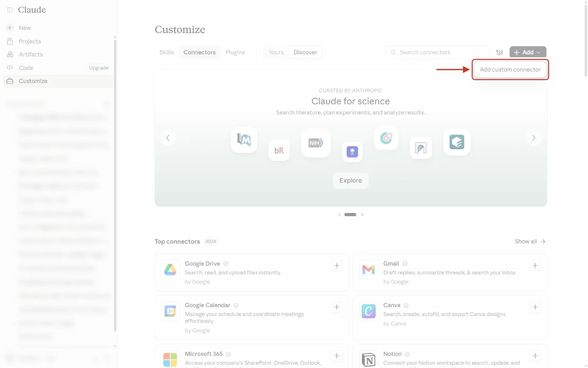This screenshot has height=368, width=588.
Task: Switch to the Plugins tab
Action: tap(235, 52)
